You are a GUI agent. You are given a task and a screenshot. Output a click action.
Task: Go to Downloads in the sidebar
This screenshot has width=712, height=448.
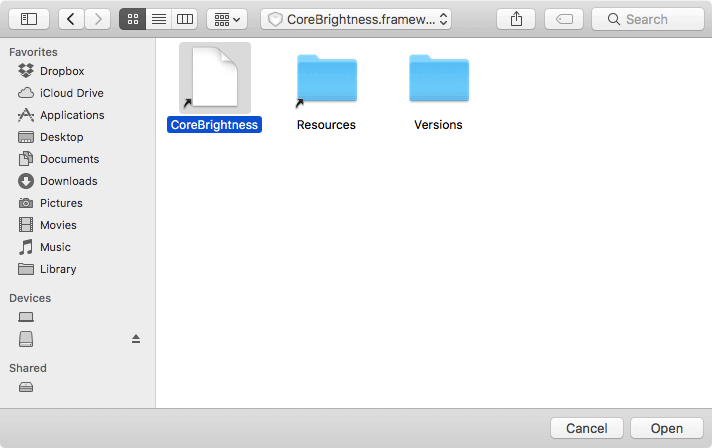click(57, 181)
